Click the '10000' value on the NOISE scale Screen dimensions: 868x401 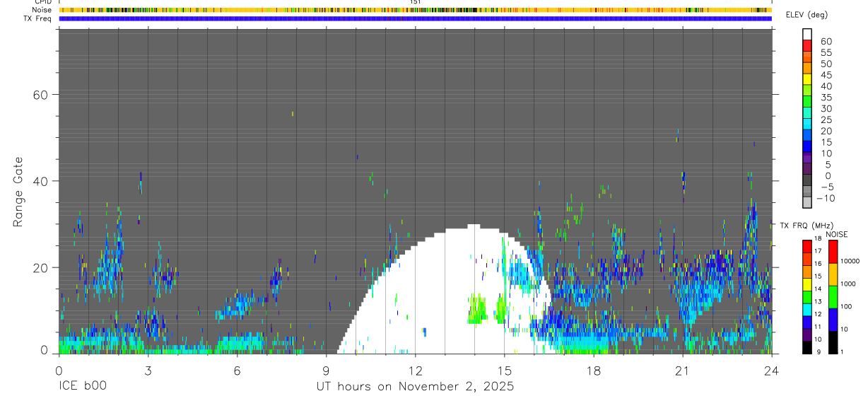[849, 262]
